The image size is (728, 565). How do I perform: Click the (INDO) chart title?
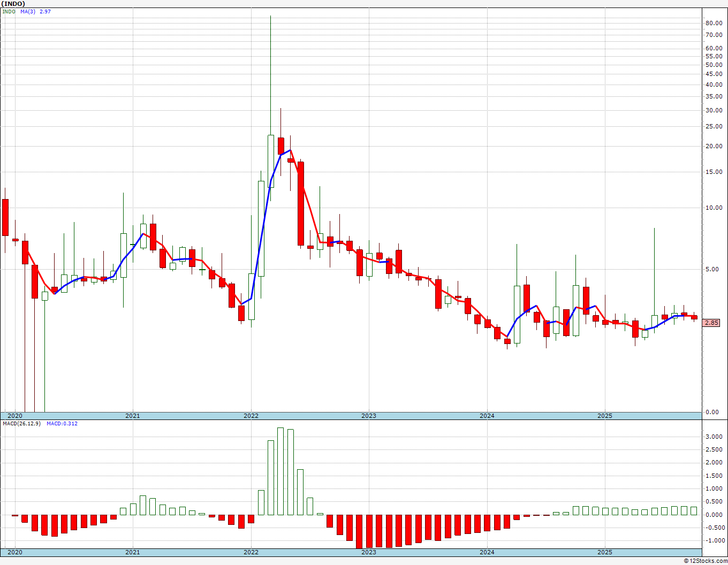click(14, 4)
